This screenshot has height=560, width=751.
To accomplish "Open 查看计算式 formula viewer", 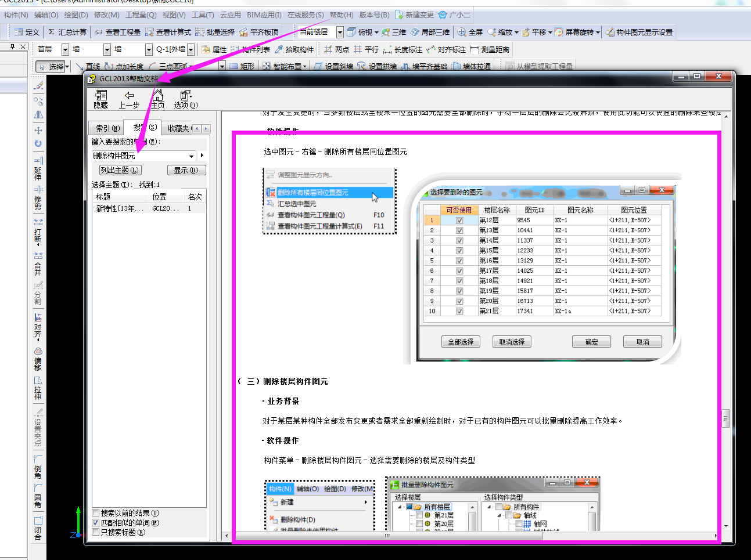I will click(x=168, y=32).
